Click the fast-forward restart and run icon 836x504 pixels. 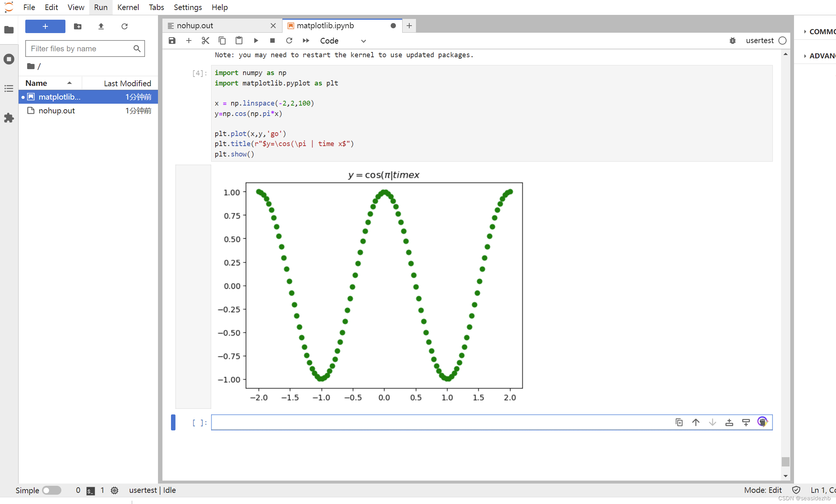(x=305, y=40)
